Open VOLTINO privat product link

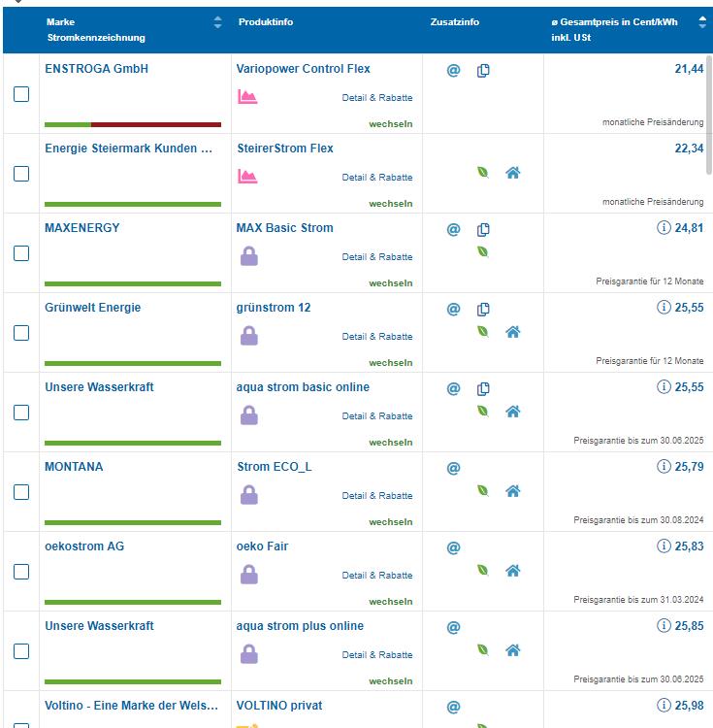coord(278,706)
